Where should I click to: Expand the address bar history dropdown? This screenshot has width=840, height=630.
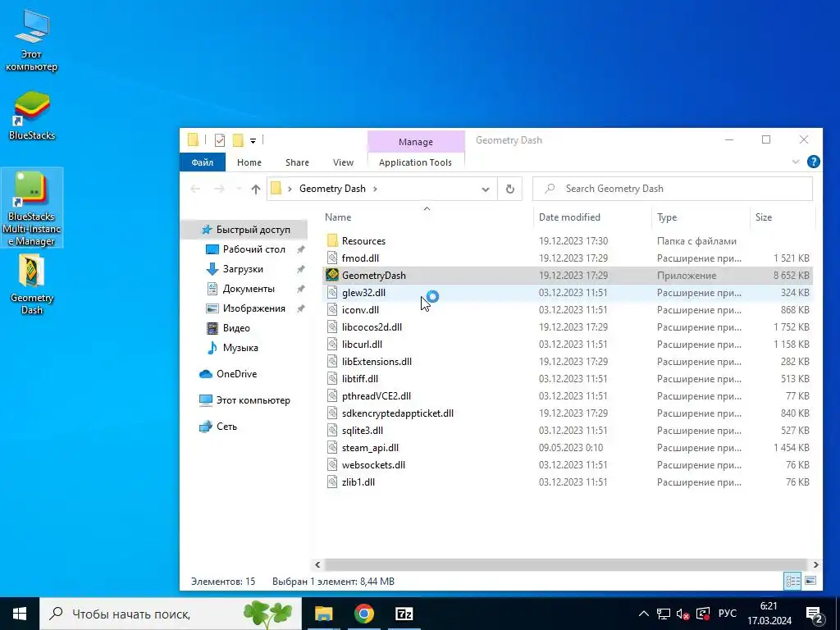[x=486, y=189]
